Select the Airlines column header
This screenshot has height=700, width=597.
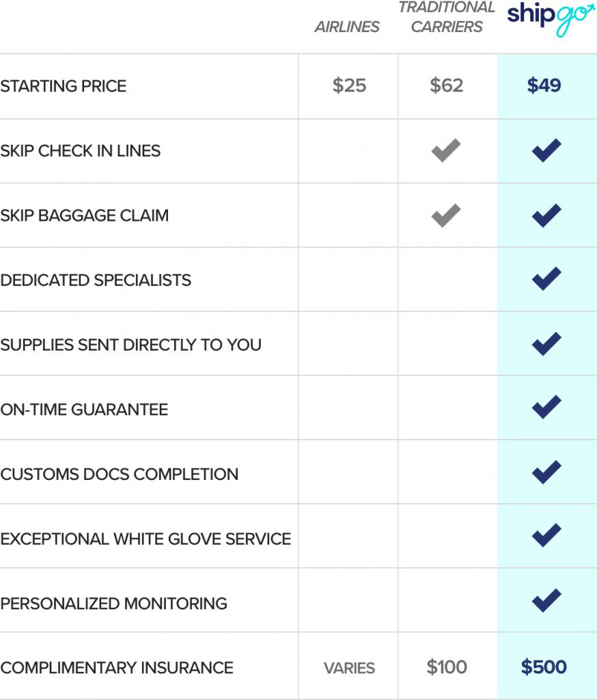tap(347, 27)
